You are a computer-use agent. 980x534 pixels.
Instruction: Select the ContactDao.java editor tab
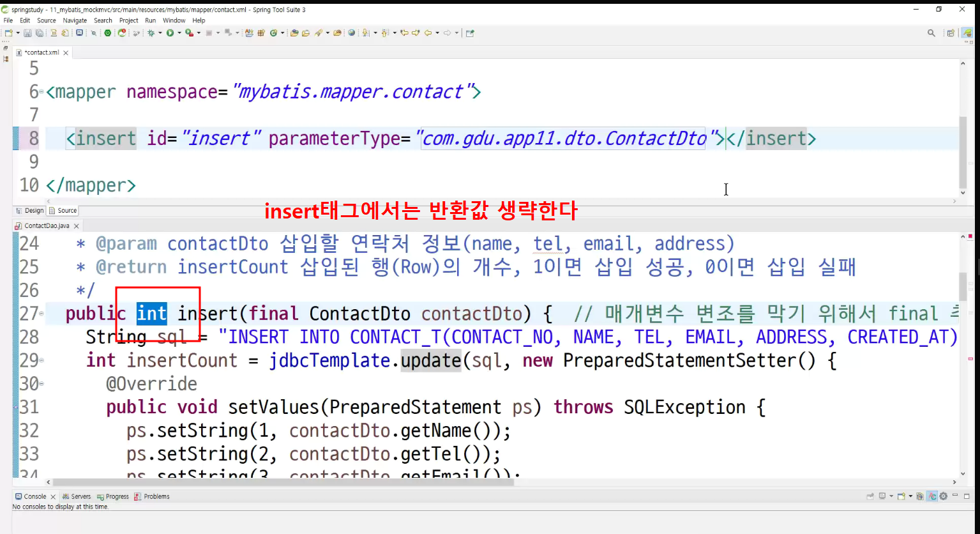click(x=47, y=226)
